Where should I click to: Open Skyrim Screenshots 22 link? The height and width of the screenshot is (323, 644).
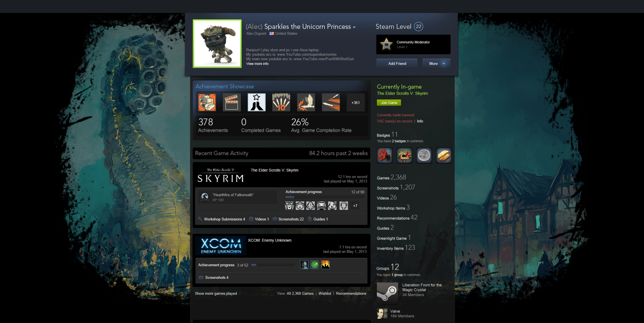point(291,219)
